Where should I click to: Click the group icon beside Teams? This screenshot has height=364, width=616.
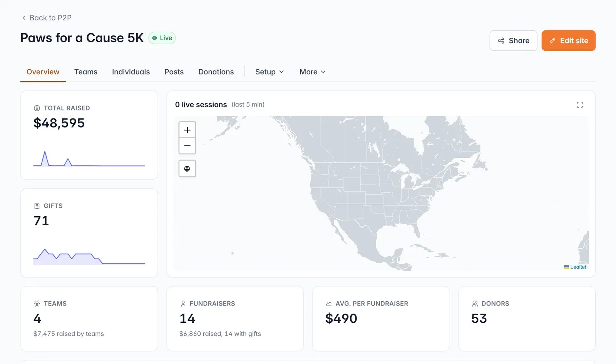pyautogui.click(x=37, y=304)
